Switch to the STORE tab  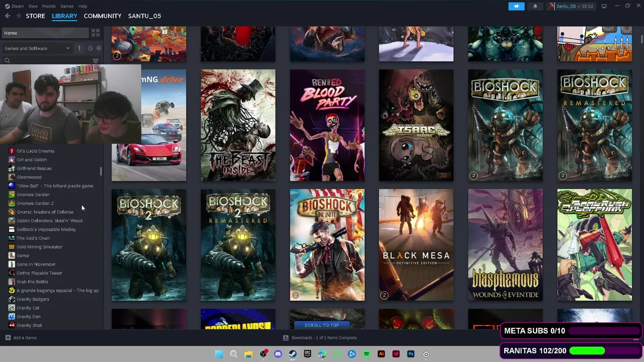(x=35, y=16)
